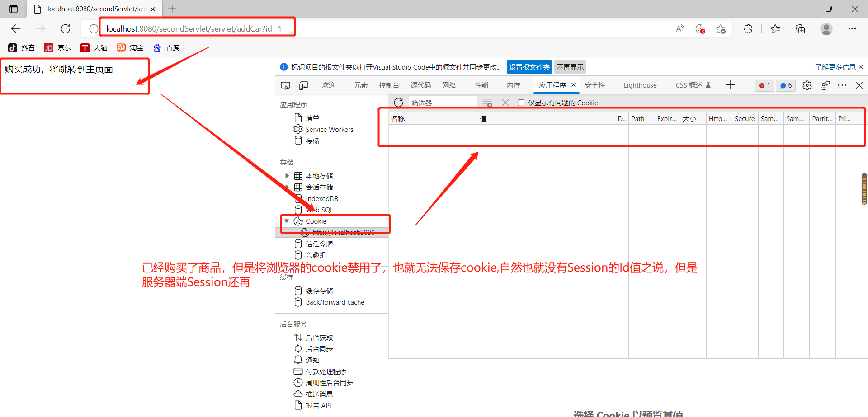Open the extensions puzzle icon
868x417 pixels.
(x=748, y=29)
